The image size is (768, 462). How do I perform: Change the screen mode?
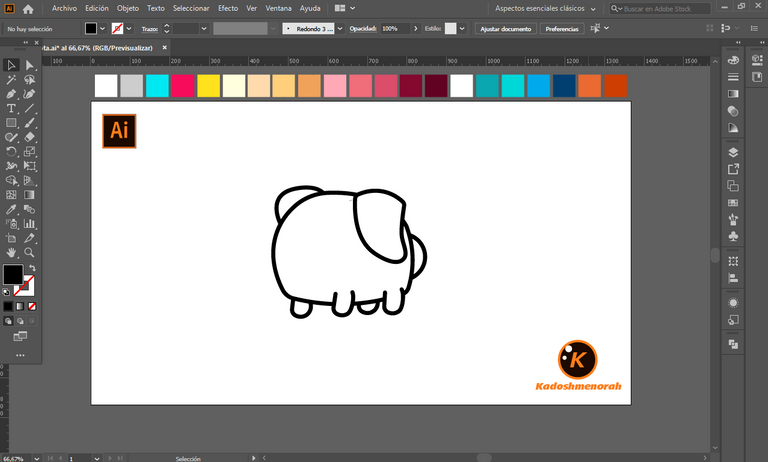click(20, 336)
